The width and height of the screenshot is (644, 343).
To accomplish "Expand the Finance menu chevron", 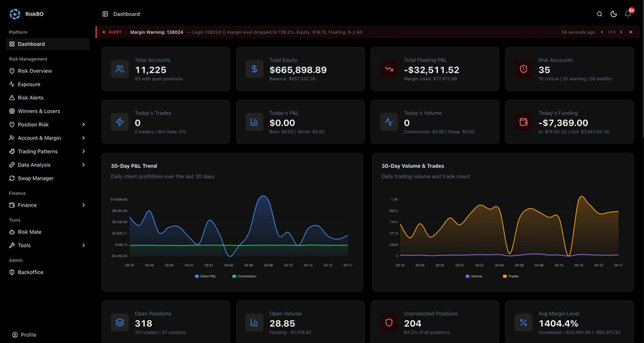I will click(83, 205).
